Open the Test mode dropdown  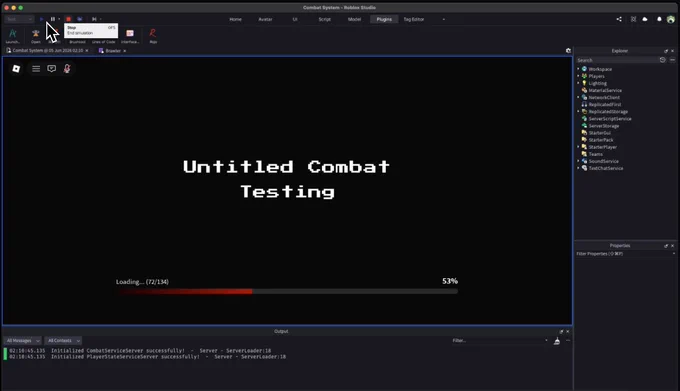pyautogui.click(x=19, y=19)
